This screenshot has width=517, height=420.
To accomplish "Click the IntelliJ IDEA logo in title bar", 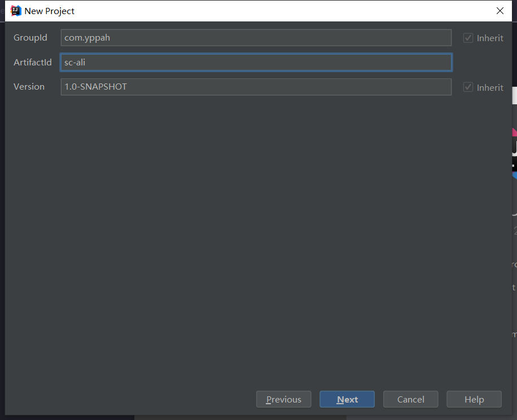I will (x=15, y=11).
